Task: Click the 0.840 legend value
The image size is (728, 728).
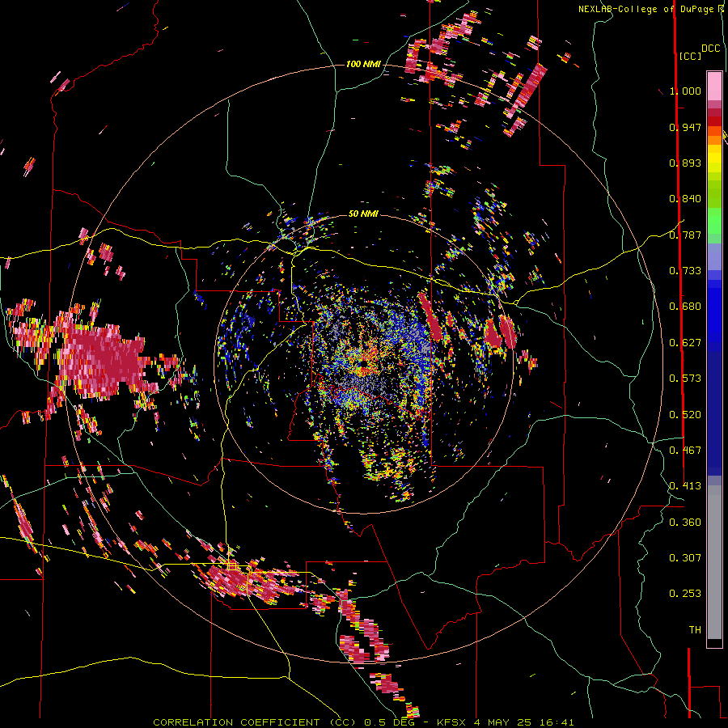Action: pyautogui.click(x=685, y=199)
